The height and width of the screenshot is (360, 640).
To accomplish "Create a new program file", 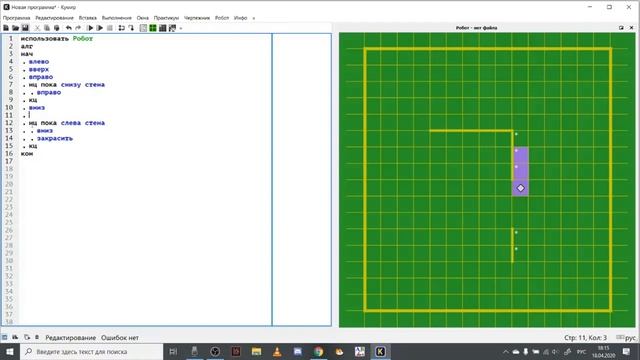I will coord(6,28).
